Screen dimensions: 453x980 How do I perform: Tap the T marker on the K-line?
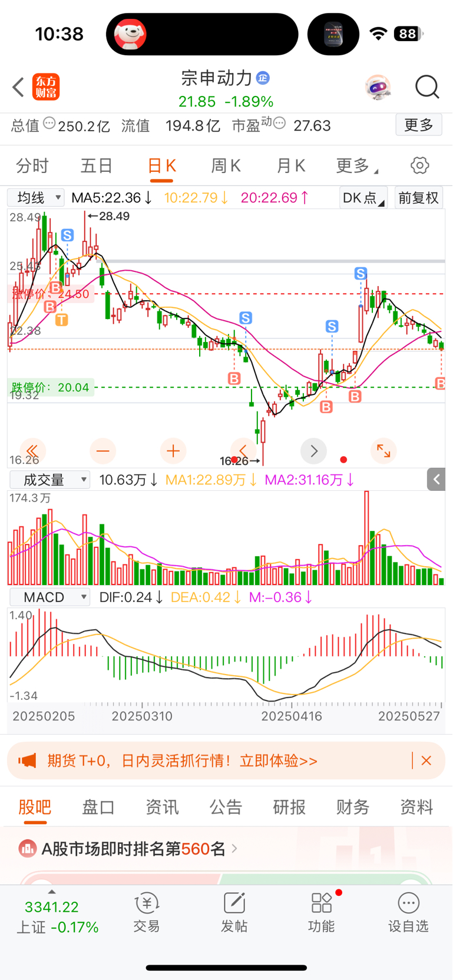click(61, 320)
